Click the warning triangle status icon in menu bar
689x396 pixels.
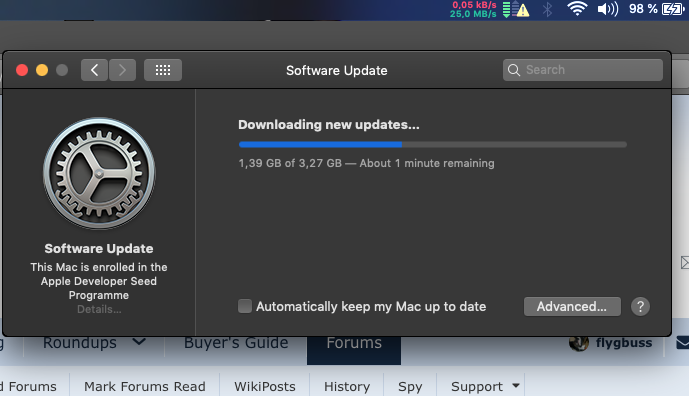click(522, 10)
